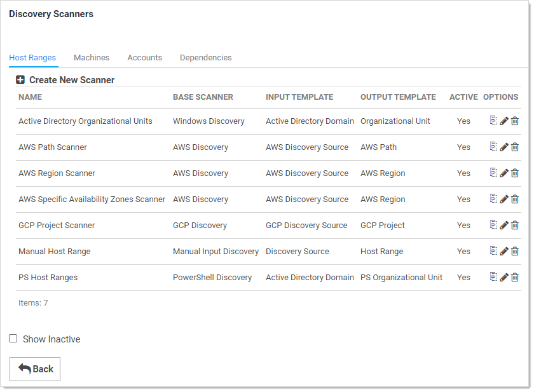This screenshot has height=392, width=534.
Task: Click the ACTIVE column header
Action: [x=463, y=97]
